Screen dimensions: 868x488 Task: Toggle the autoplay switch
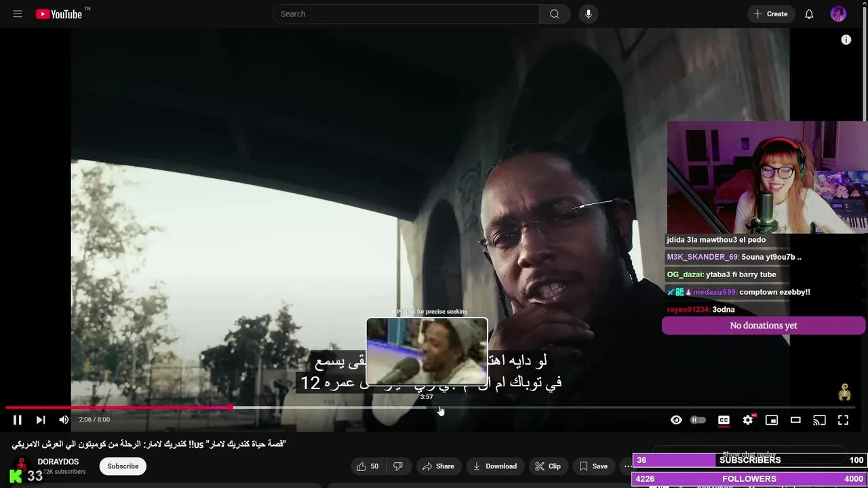point(698,420)
